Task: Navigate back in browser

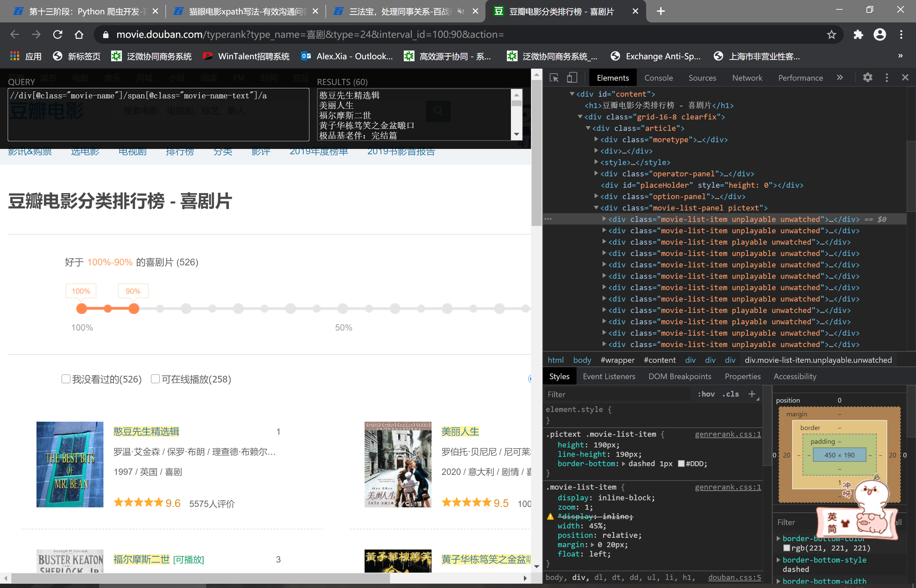Action: click(14, 35)
